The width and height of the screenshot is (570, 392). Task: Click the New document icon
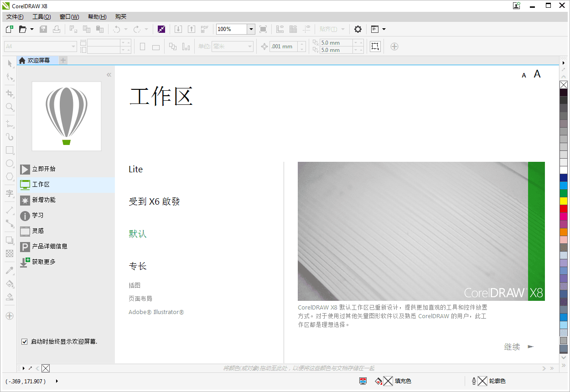[9, 29]
